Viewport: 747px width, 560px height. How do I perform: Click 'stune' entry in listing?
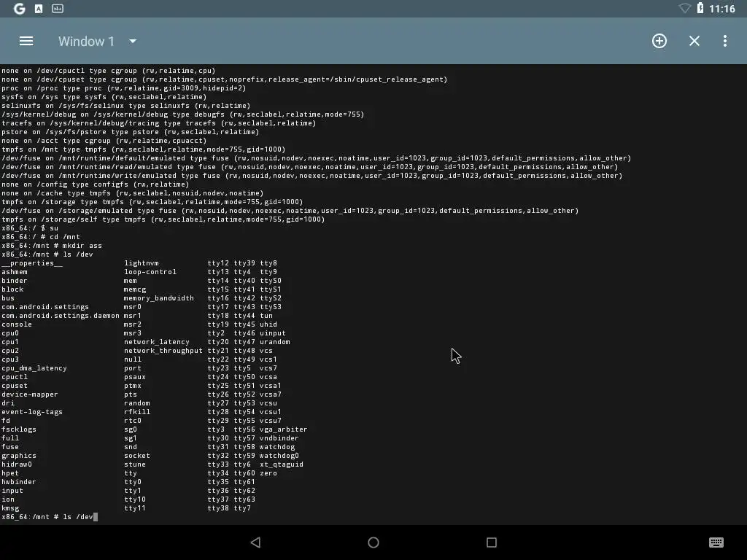click(x=135, y=464)
